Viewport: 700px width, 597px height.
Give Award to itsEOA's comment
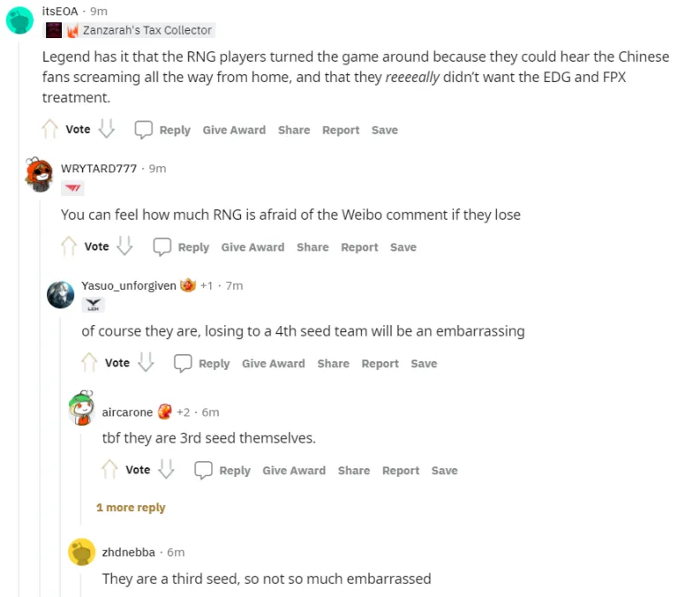pyautogui.click(x=234, y=130)
